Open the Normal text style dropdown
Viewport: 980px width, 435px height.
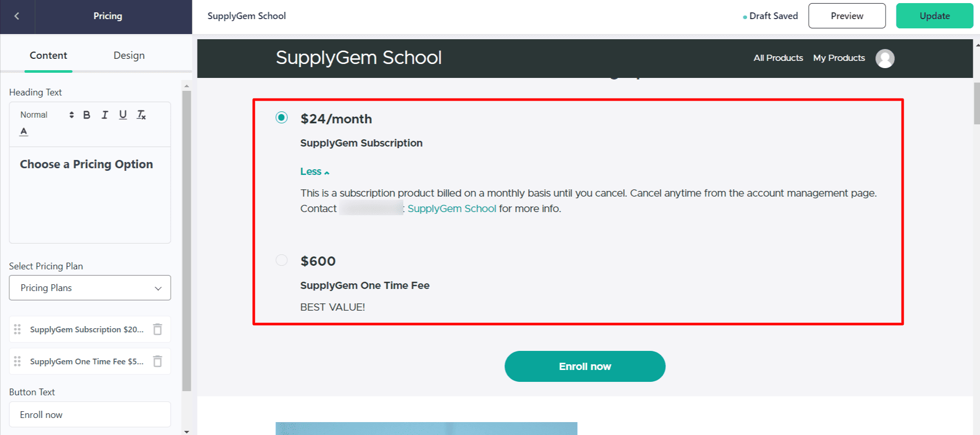click(x=47, y=115)
